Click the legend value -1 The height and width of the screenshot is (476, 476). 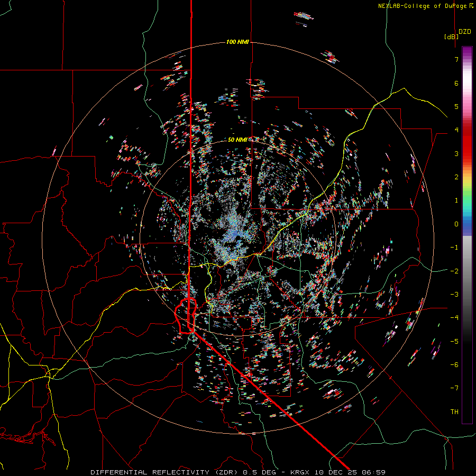tap(454, 248)
